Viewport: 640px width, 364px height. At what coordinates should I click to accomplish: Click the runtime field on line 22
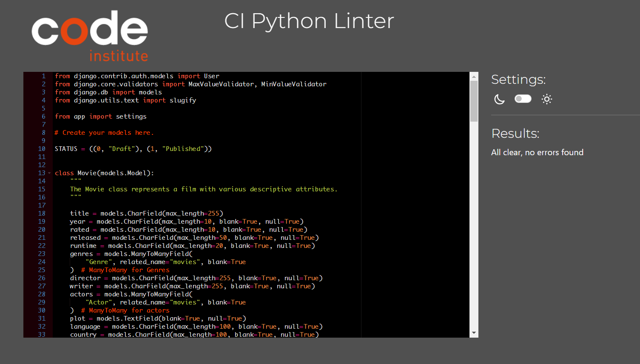click(x=192, y=246)
